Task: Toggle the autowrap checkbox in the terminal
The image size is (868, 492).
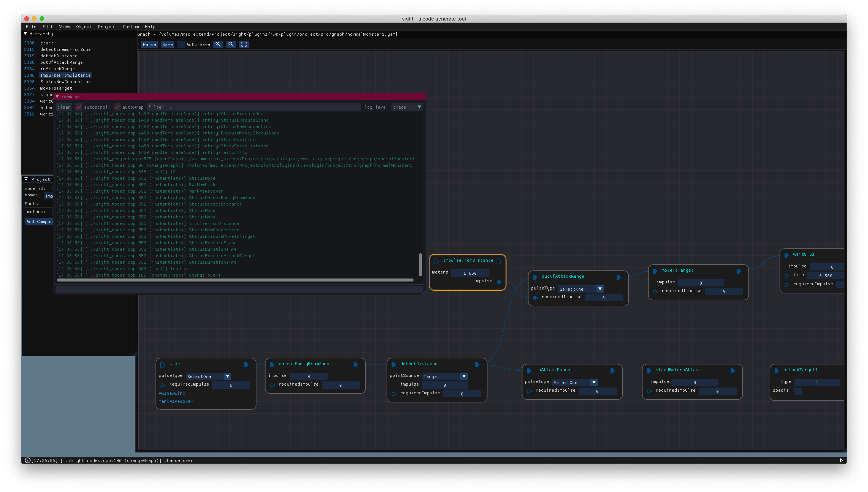Action: coord(117,107)
